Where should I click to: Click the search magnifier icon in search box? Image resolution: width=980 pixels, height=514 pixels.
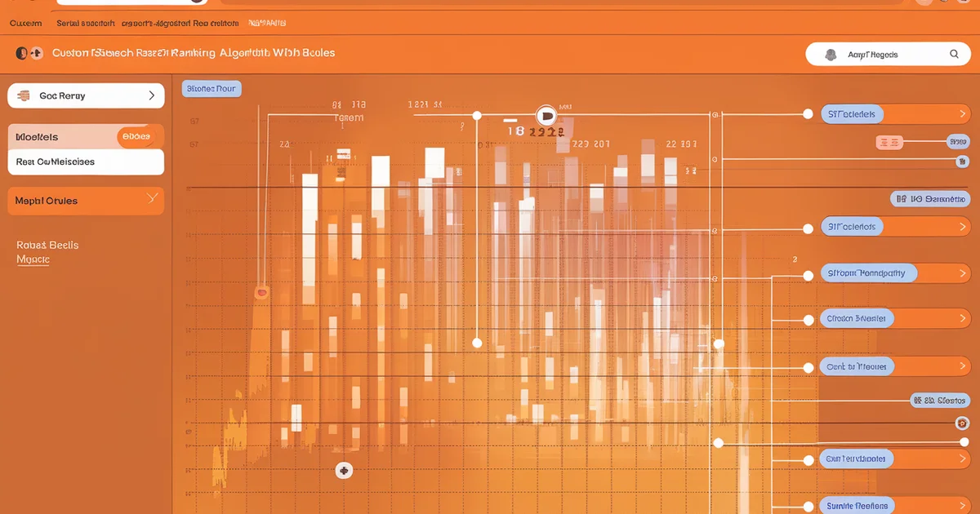(954, 55)
